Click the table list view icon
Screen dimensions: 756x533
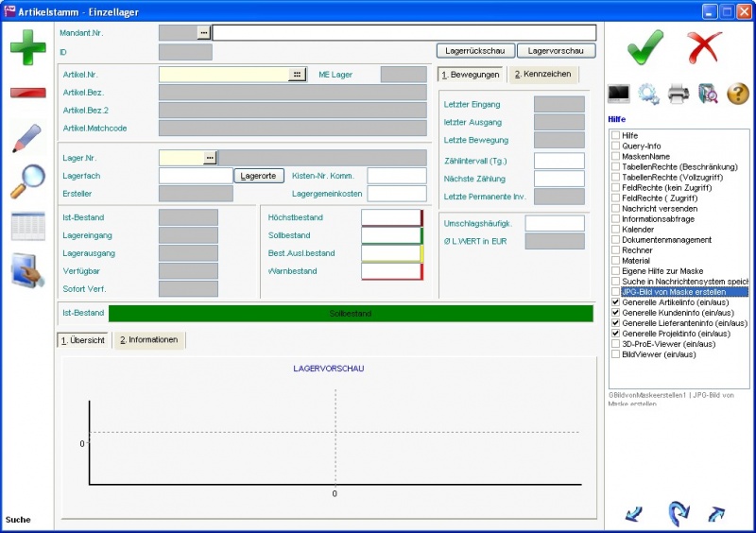pos(27,227)
